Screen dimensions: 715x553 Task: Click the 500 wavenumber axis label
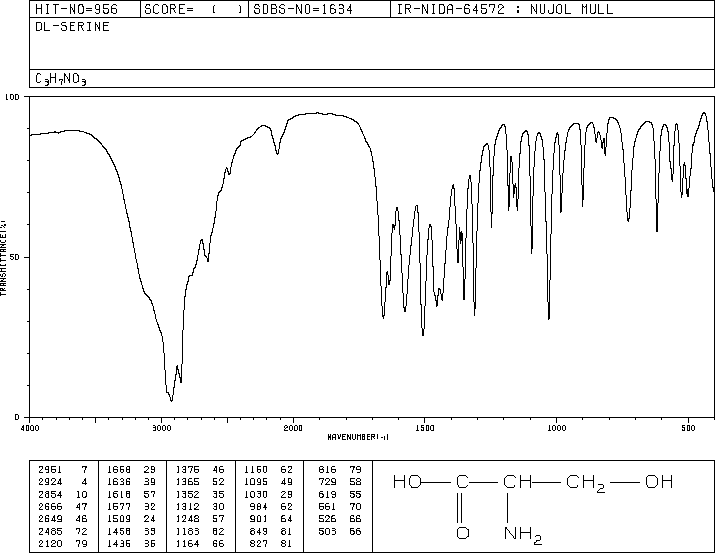click(x=688, y=428)
